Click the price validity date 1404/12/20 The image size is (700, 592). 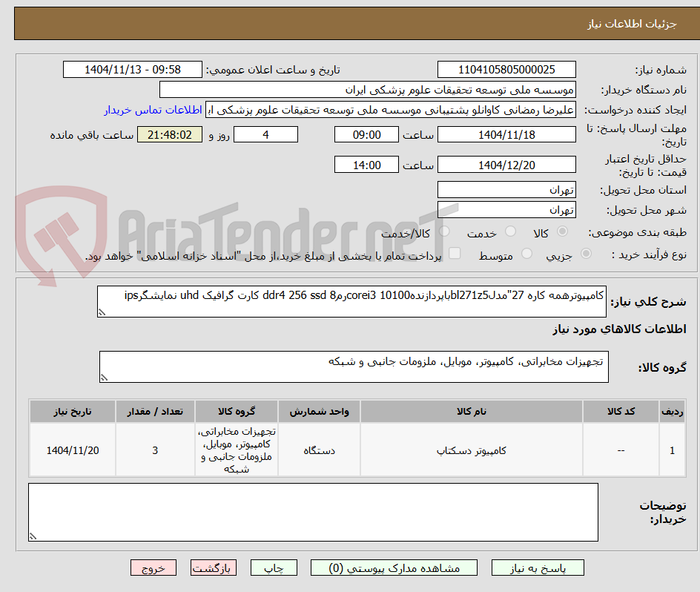(x=506, y=165)
